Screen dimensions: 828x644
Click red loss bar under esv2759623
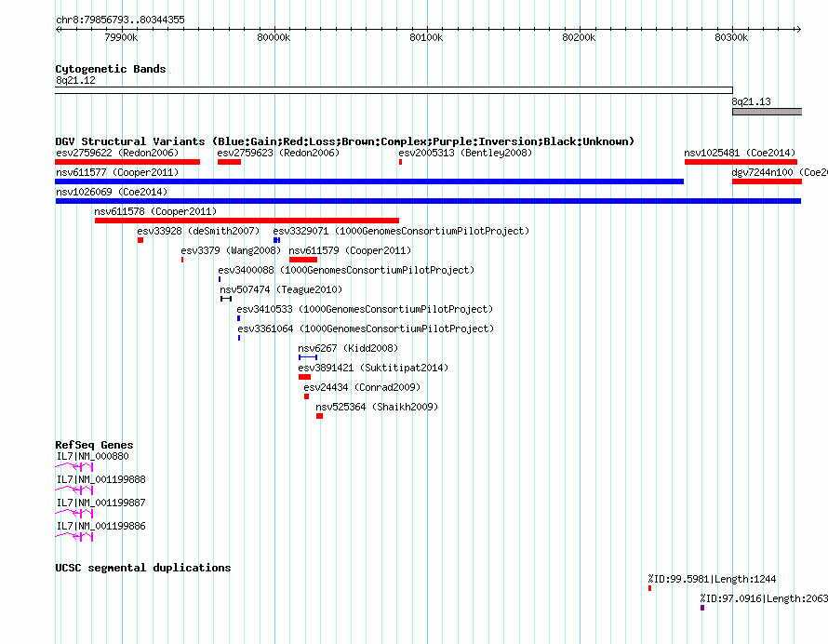(x=229, y=162)
